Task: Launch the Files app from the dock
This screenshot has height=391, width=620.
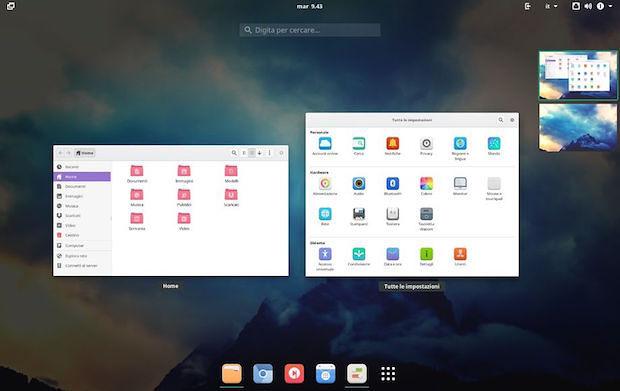Action: (232, 374)
